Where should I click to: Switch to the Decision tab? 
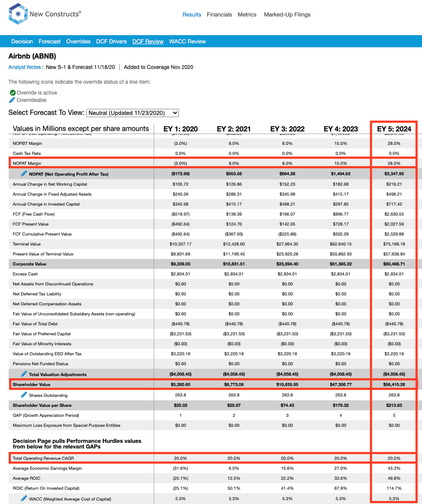(x=22, y=42)
